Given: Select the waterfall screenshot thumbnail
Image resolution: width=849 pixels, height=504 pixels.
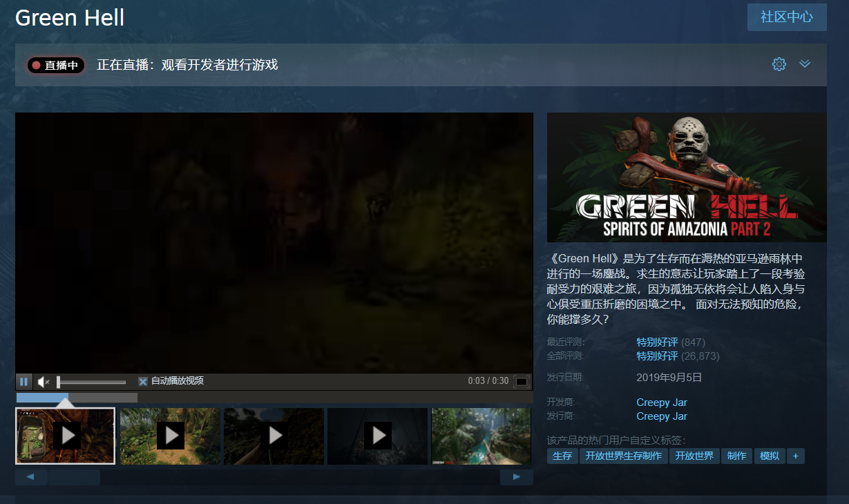Looking at the screenshot, I should 481,436.
